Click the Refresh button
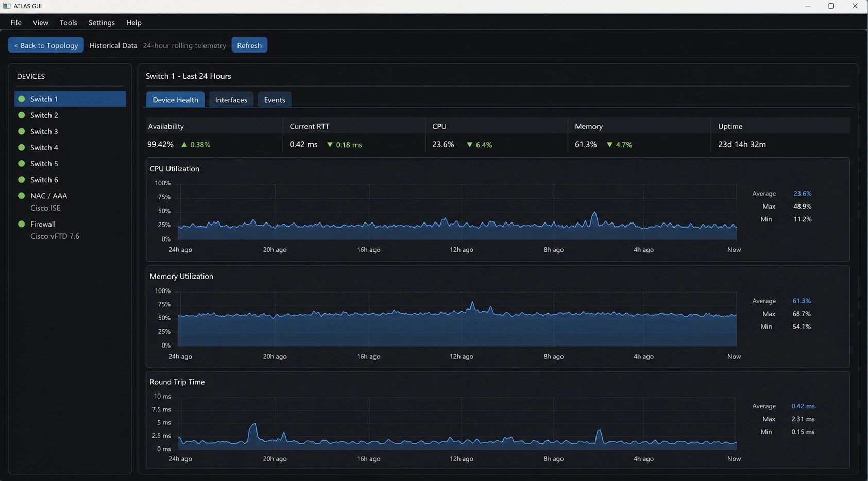Screen dimensions: 868x481 click(x=249, y=45)
